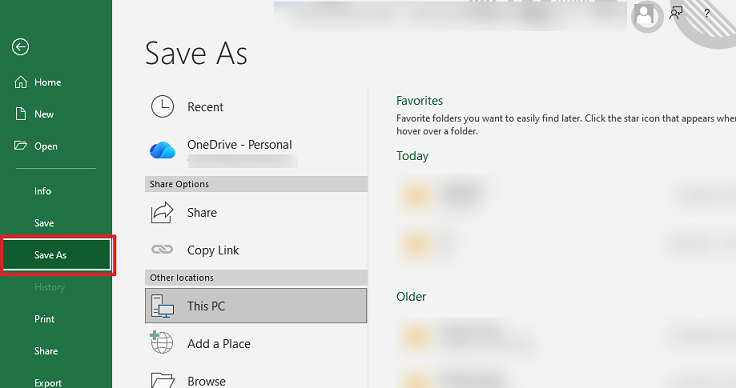Click the Recent clock icon
The height and width of the screenshot is (388, 736).
(162, 107)
